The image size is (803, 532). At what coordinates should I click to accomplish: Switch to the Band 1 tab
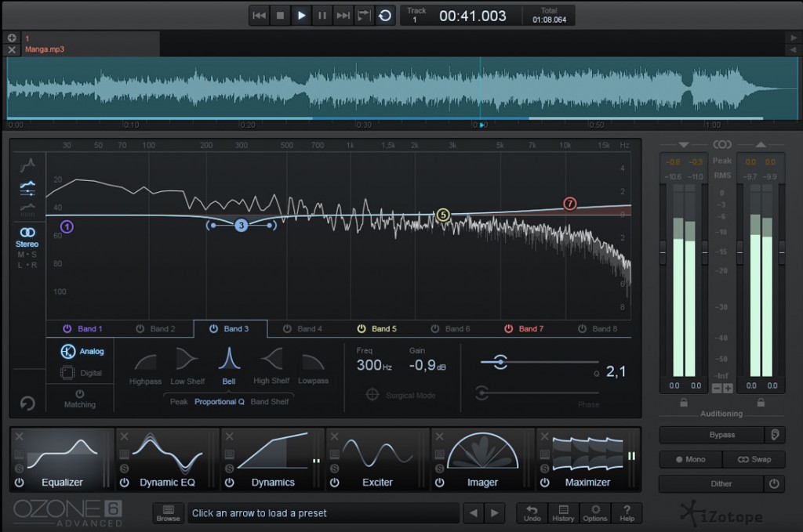pyautogui.click(x=83, y=329)
